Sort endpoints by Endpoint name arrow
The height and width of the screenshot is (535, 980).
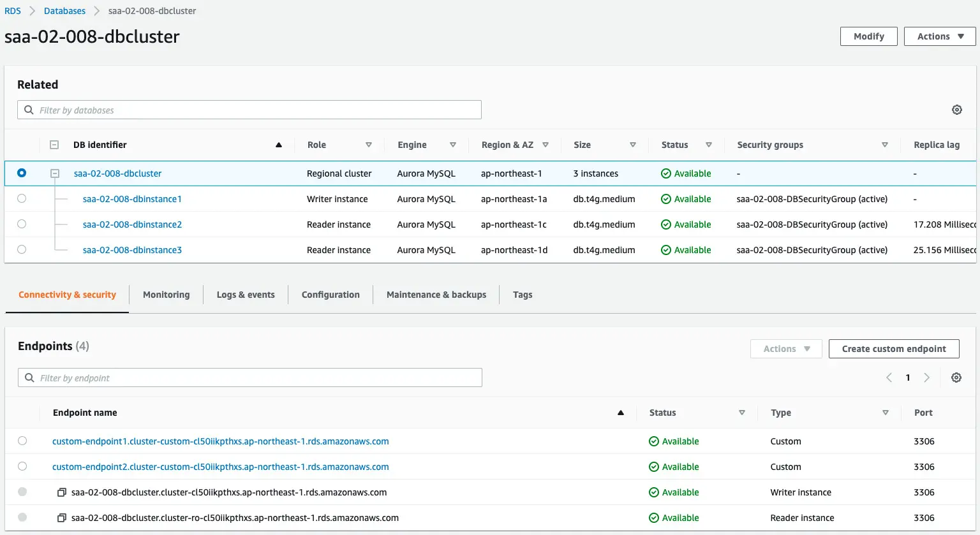(x=620, y=413)
